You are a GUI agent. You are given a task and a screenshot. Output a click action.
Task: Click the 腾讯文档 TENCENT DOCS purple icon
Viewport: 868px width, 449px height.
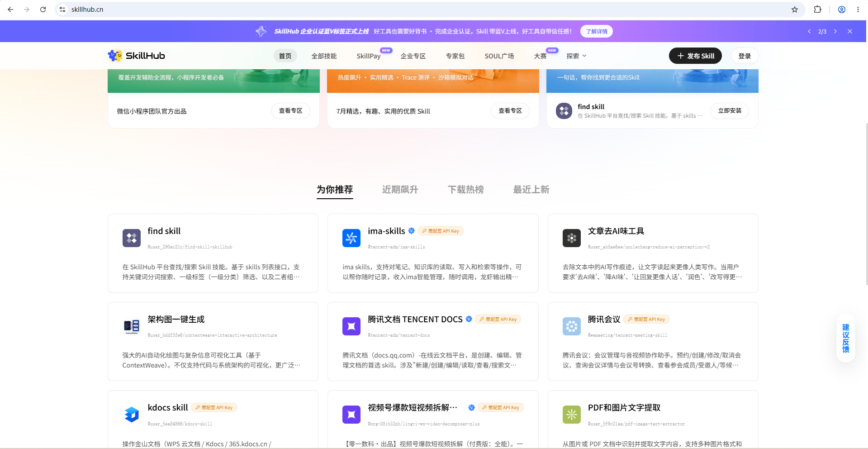(351, 326)
